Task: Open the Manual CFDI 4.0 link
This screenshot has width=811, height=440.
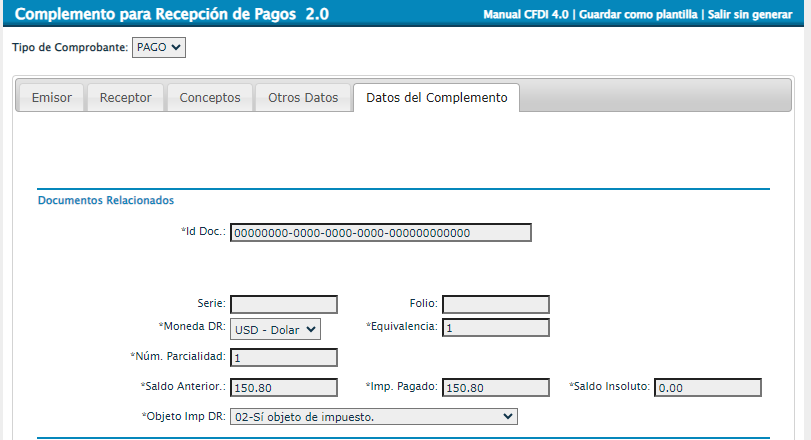Action: 526,16
